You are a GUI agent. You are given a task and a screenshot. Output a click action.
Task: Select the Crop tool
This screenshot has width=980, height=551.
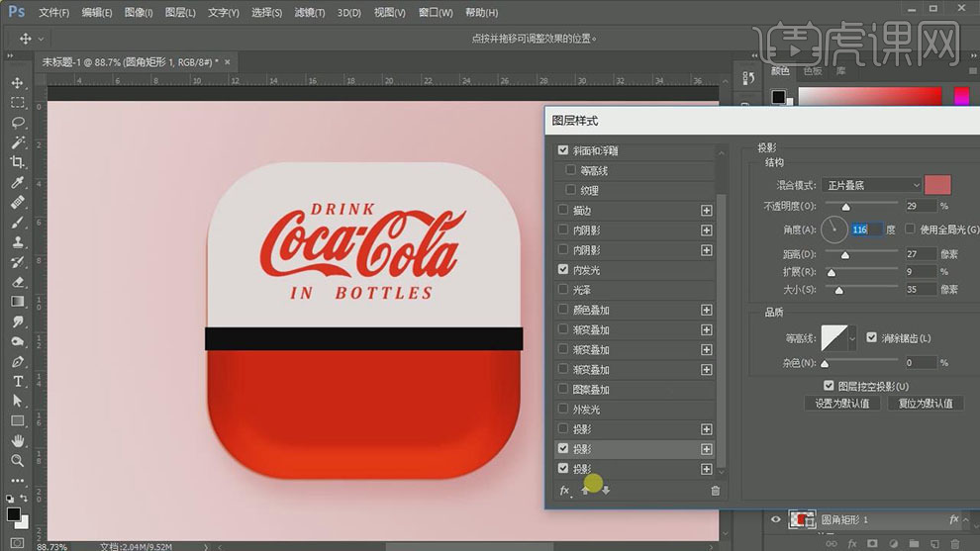[18, 162]
